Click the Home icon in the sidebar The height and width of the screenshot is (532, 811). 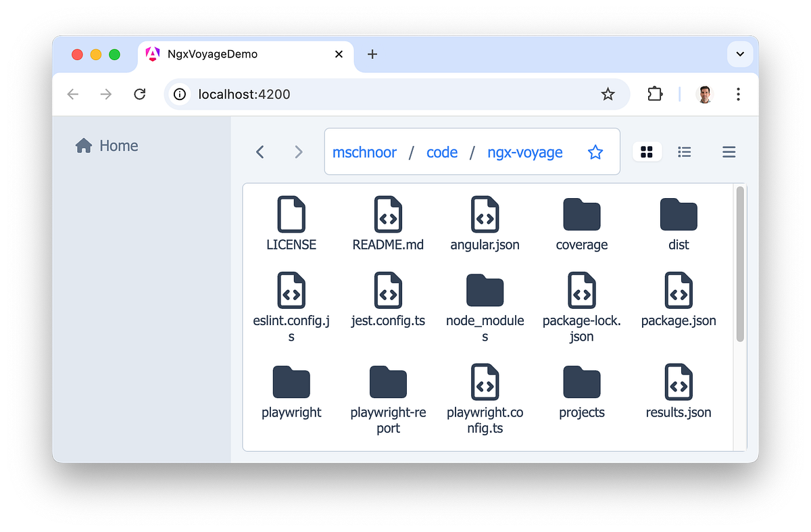tap(82, 145)
